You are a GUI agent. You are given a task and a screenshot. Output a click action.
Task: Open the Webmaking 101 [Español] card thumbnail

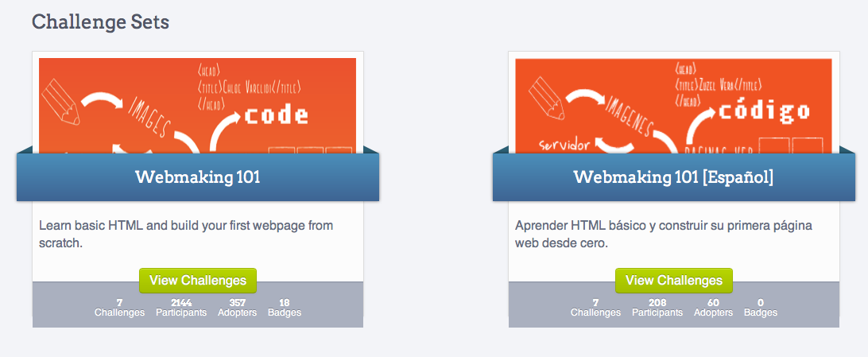(x=673, y=103)
